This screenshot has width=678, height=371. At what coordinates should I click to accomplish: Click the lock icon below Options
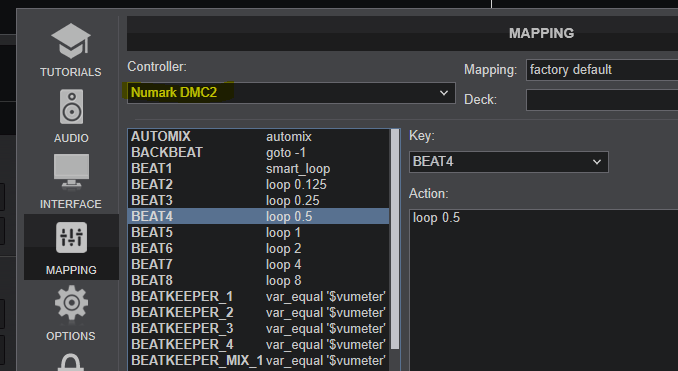pyautogui.click(x=71, y=363)
